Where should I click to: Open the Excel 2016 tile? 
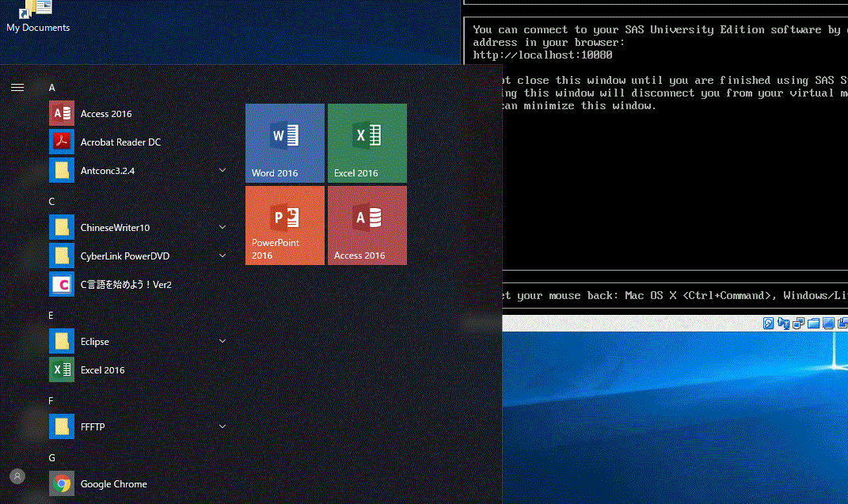point(367,143)
